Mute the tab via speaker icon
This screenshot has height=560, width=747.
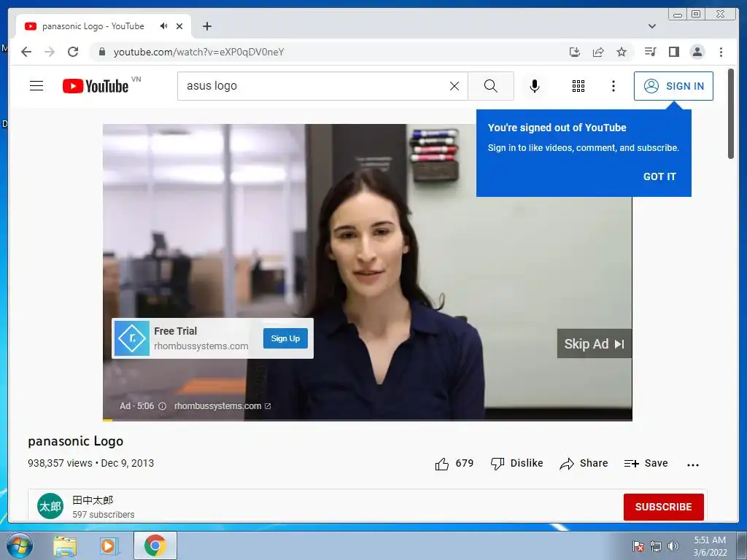click(x=164, y=26)
